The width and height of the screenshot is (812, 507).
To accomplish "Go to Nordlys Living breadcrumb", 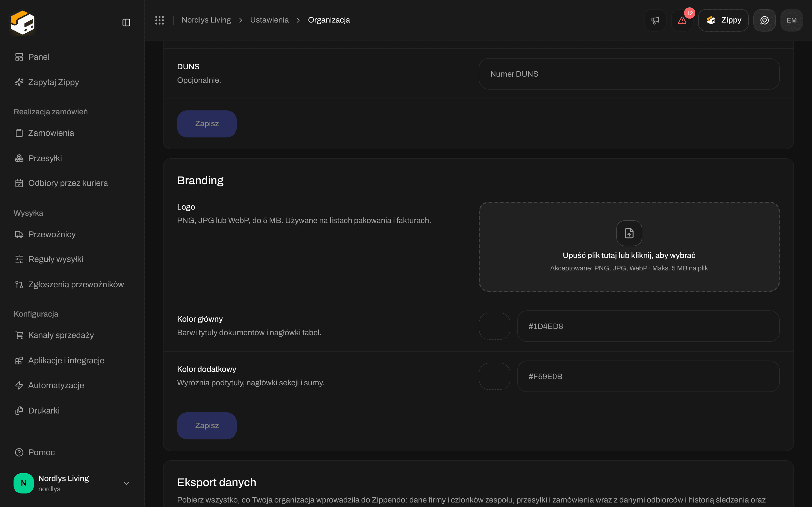I will [206, 20].
